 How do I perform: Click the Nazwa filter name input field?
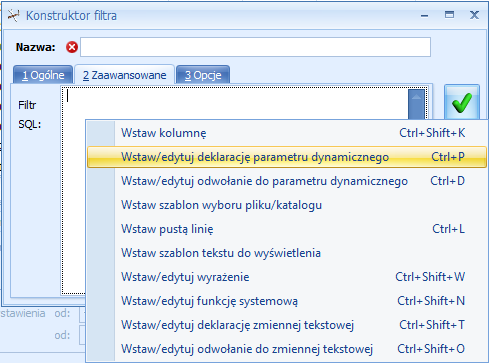[x=255, y=47]
